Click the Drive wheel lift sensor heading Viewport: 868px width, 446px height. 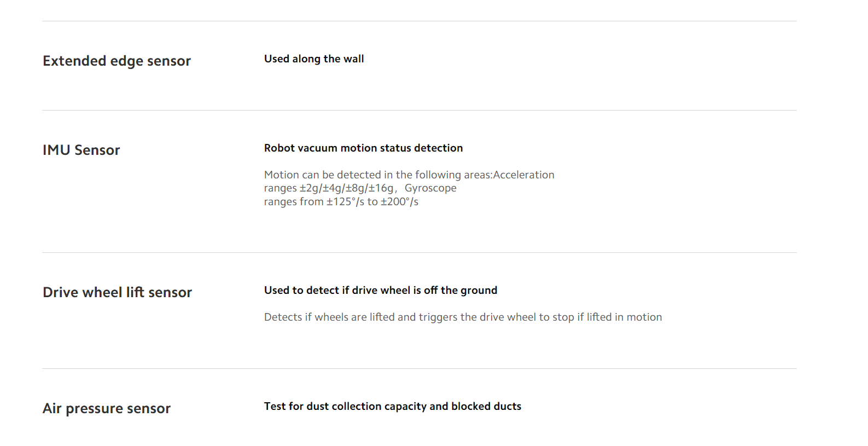[117, 292]
